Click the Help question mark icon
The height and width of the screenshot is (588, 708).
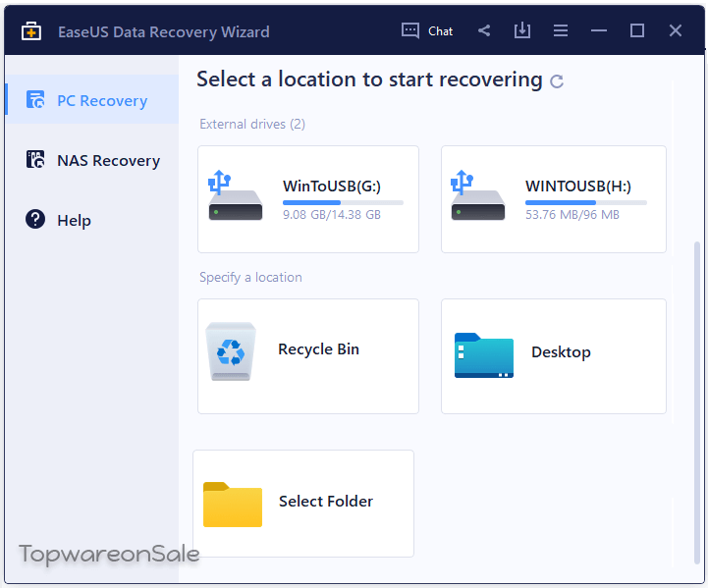(x=35, y=219)
